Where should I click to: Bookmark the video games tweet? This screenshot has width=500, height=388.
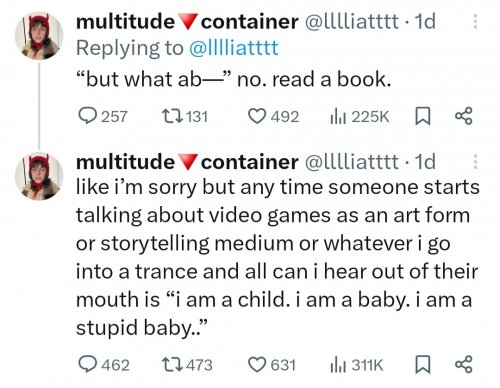click(x=422, y=364)
